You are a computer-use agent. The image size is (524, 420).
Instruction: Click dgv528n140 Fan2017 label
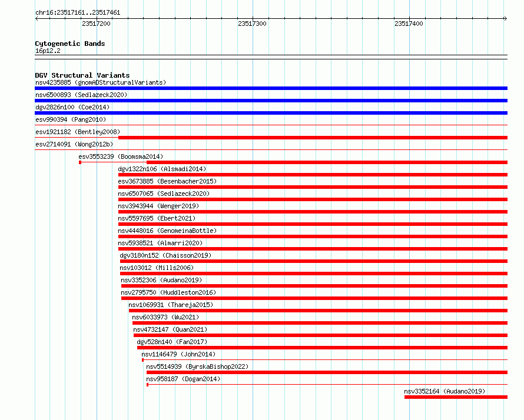(x=172, y=342)
